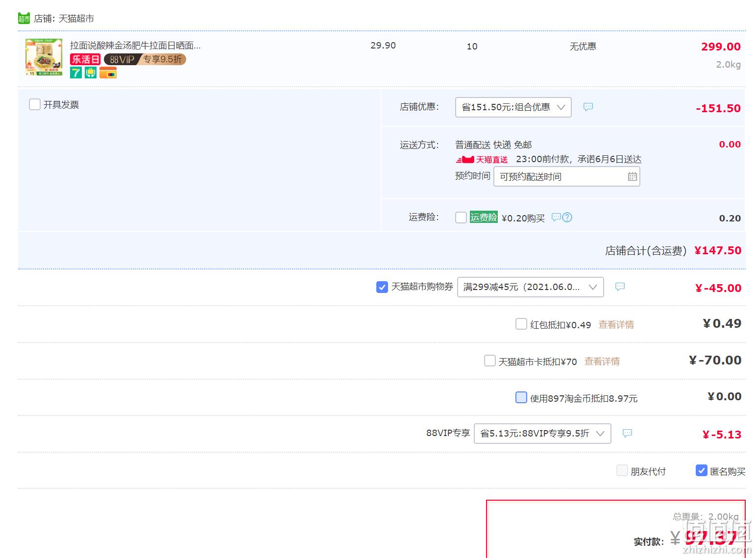
Task: Click the 0.00 shipping fee value
Action: click(x=730, y=145)
